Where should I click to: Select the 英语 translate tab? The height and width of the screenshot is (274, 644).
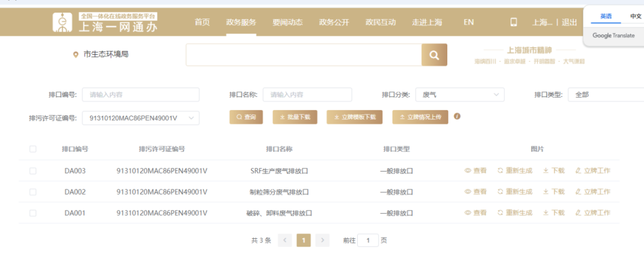point(606,17)
